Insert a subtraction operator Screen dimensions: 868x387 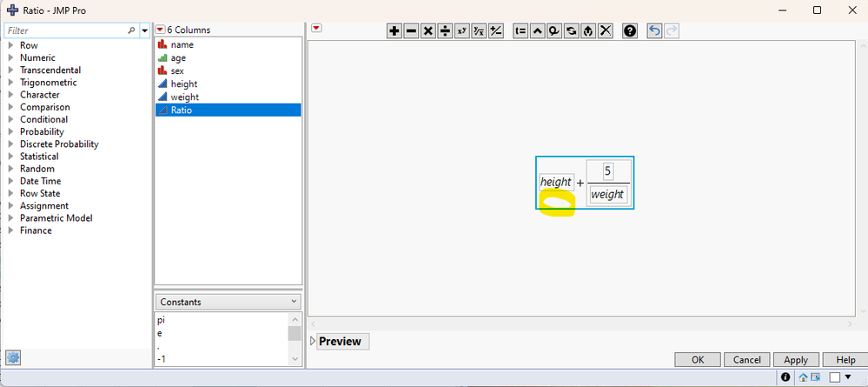[411, 31]
